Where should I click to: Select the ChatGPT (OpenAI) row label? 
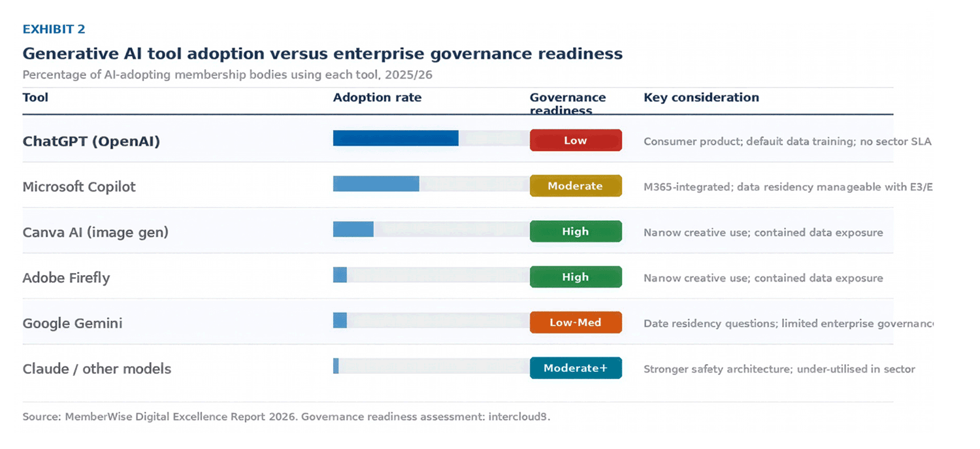click(91, 141)
